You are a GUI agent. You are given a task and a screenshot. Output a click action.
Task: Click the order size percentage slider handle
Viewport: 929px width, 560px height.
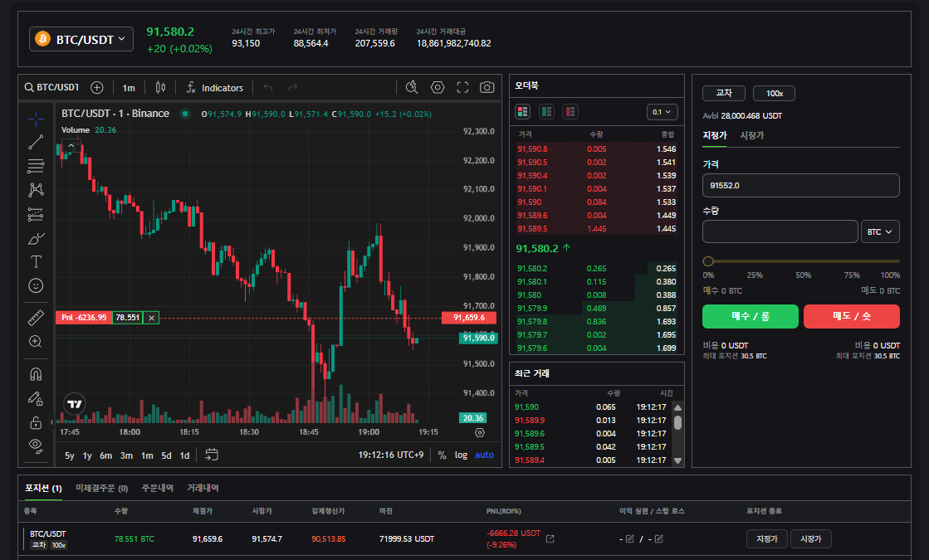click(x=708, y=261)
